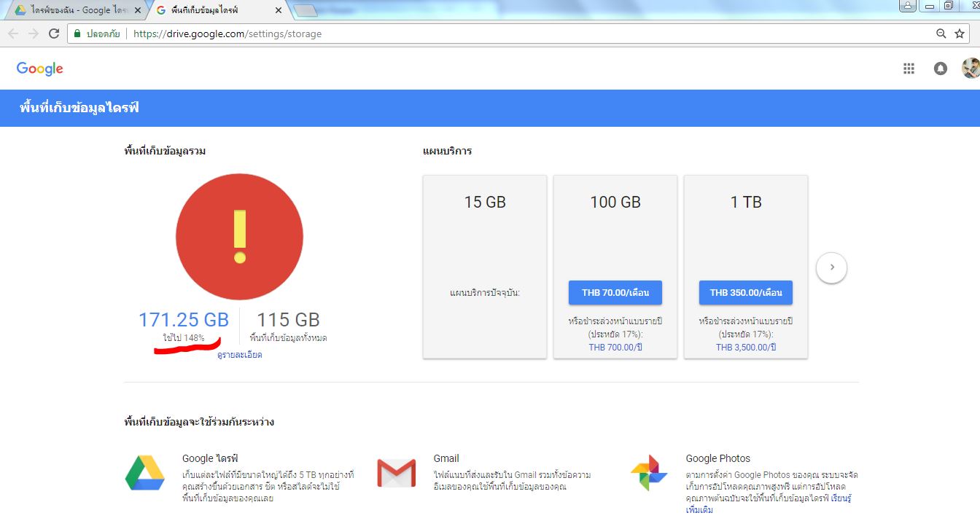
Task: Click the ปลอดภัย secure label in address bar
Action: click(103, 34)
